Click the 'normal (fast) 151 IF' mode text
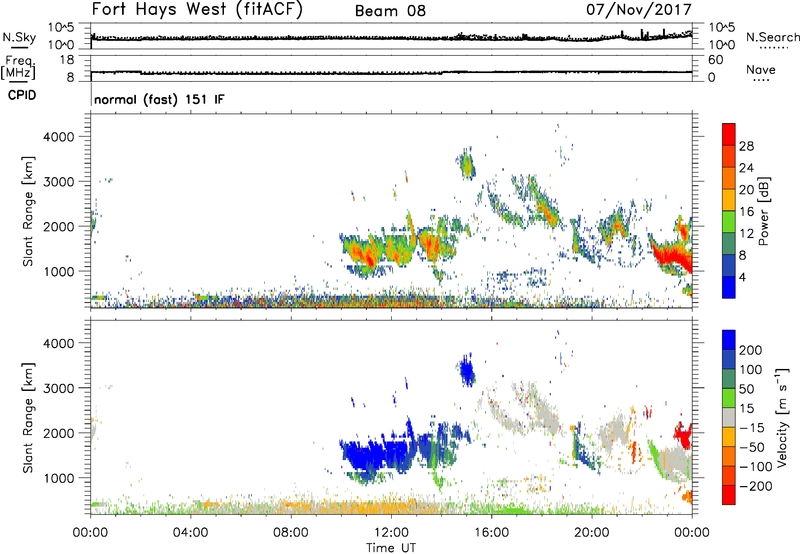The height and width of the screenshot is (554, 800). pyautogui.click(x=159, y=100)
